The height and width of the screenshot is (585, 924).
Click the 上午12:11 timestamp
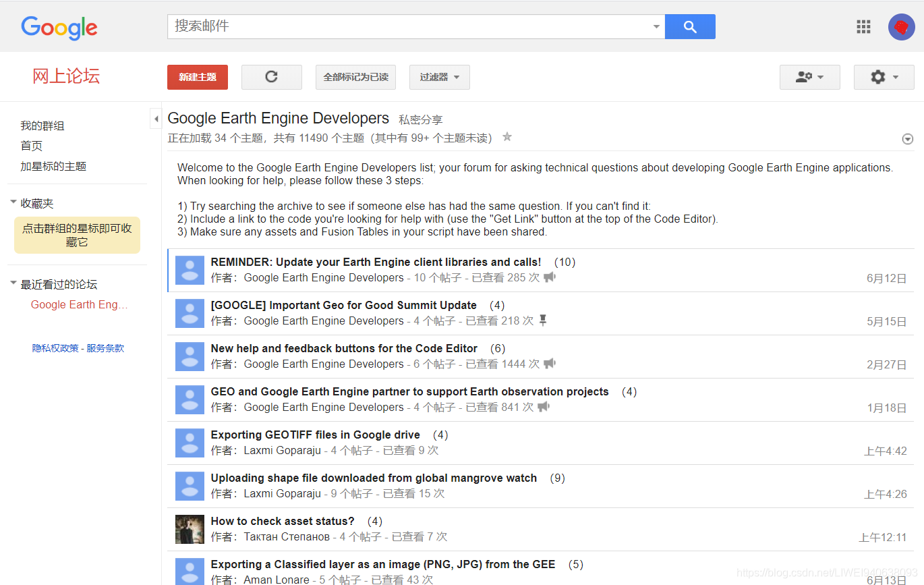[882, 537]
